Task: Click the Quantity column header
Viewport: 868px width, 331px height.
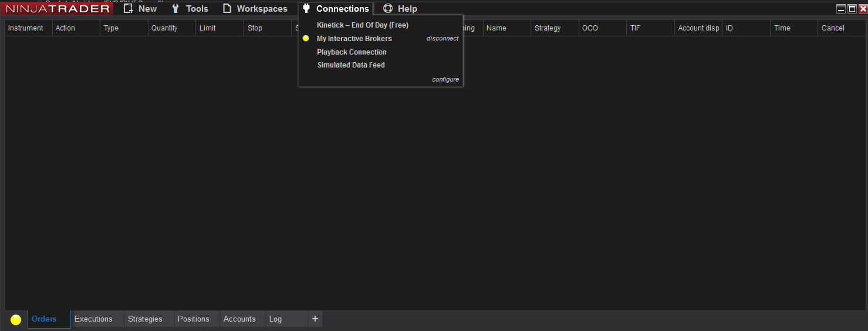Action: (x=172, y=28)
